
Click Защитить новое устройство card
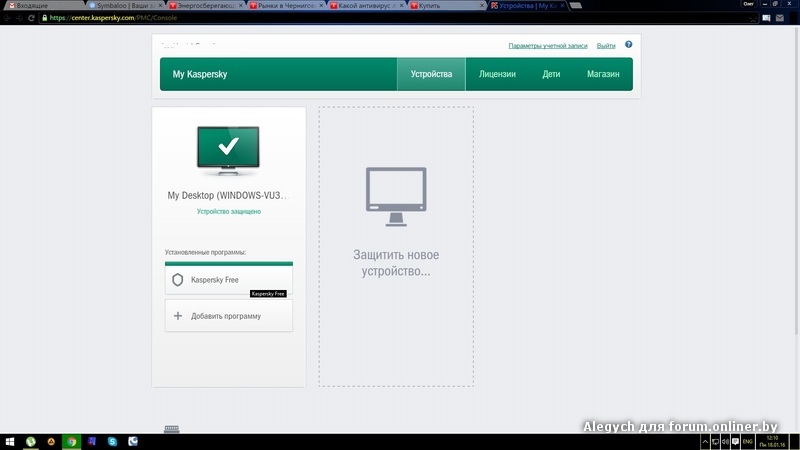(396, 246)
